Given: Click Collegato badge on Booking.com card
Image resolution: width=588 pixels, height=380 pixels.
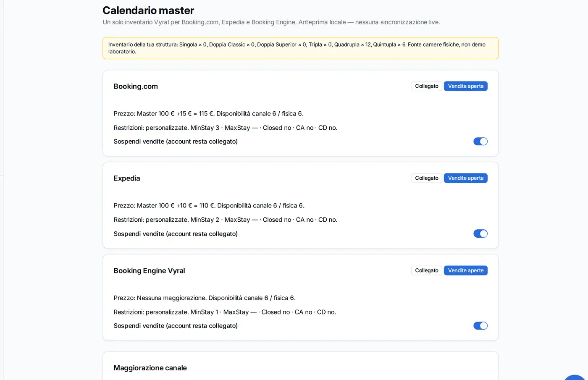Looking at the screenshot, I should [426, 86].
